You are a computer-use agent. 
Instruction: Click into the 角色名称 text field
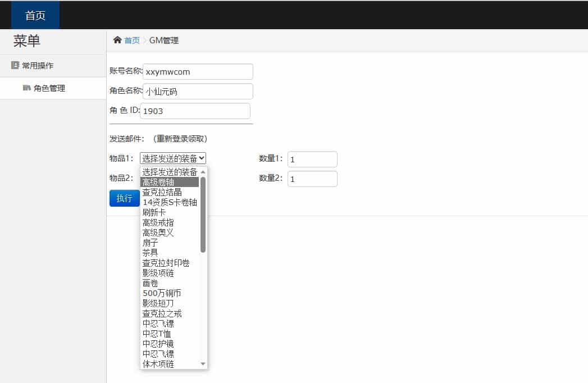198,92
